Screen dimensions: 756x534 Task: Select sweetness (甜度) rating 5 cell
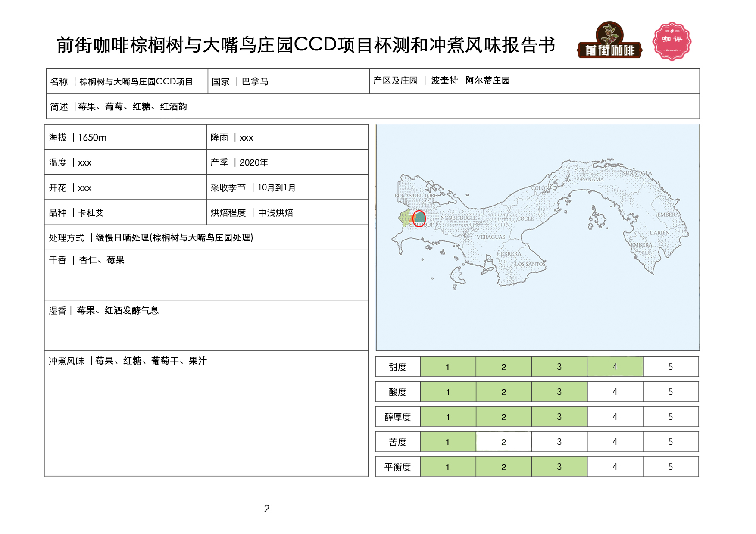pos(670,367)
